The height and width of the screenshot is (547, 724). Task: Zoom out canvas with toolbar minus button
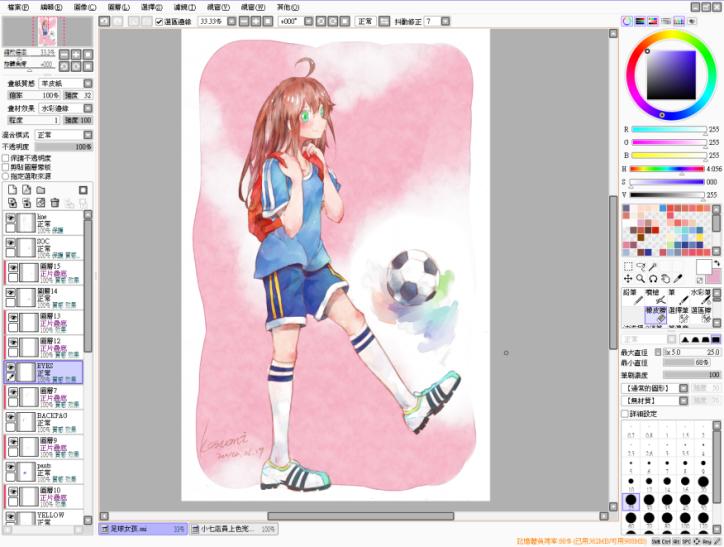pyautogui.click(x=244, y=21)
